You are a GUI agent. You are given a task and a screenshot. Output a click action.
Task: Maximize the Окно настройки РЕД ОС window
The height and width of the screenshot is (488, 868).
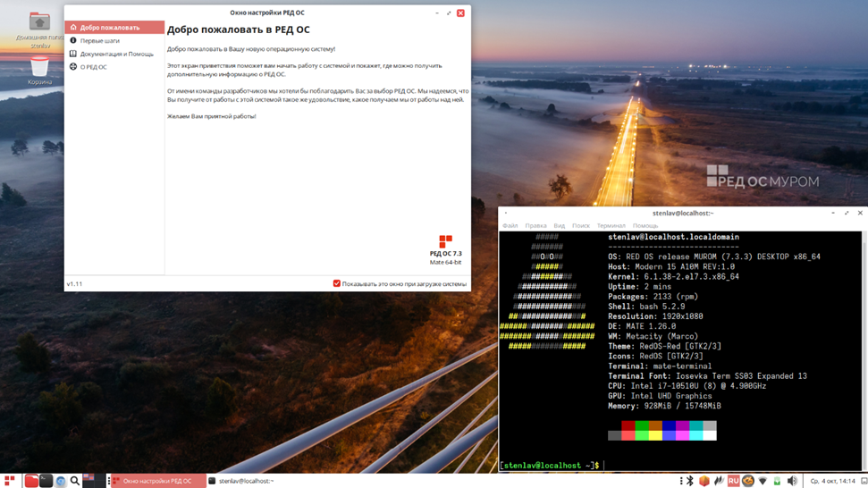[449, 13]
